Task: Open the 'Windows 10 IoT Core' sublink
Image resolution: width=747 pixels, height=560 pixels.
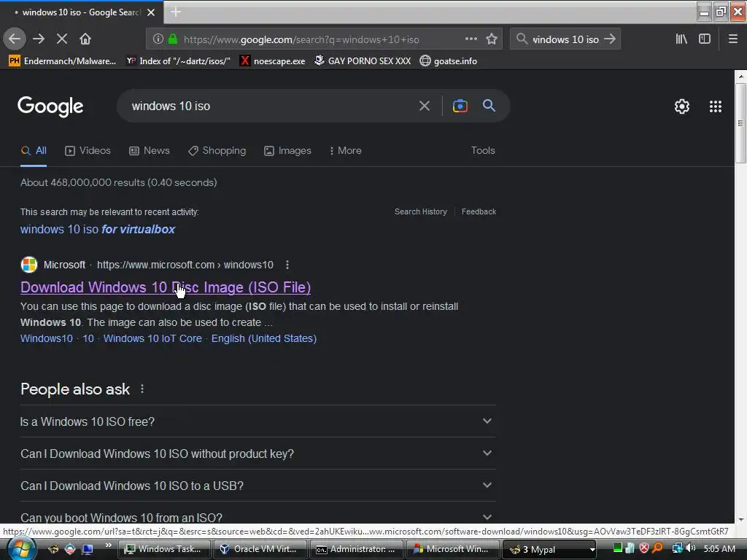Action: tap(152, 338)
